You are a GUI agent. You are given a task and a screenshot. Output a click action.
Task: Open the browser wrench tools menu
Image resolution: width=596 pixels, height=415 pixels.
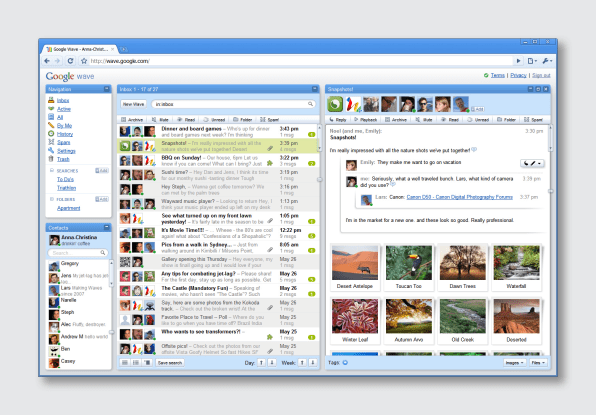coord(547,61)
